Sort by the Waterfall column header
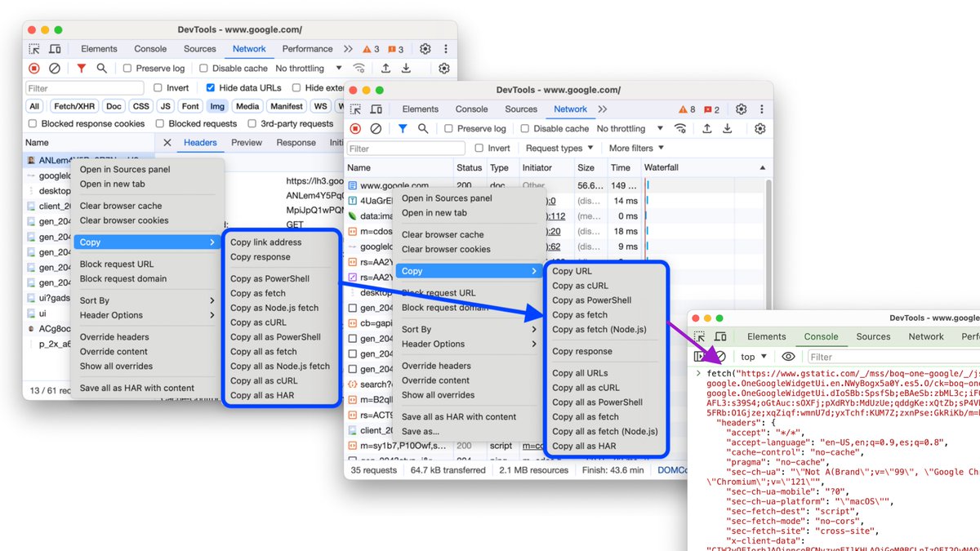980x551 pixels. 706,167
